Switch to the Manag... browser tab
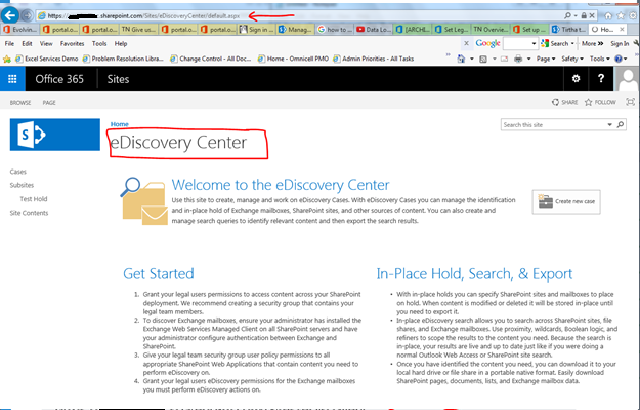The height and width of the screenshot is (410, 640). [296, 29]
